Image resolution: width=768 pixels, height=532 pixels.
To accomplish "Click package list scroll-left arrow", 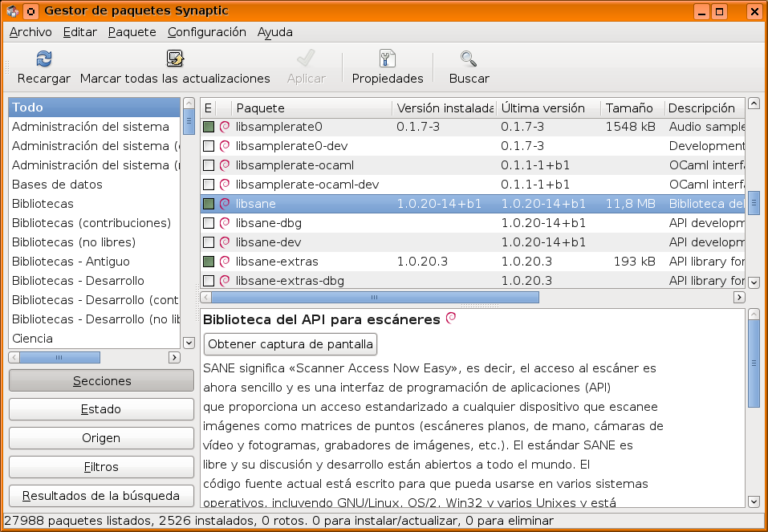I will tap(206, 298).
